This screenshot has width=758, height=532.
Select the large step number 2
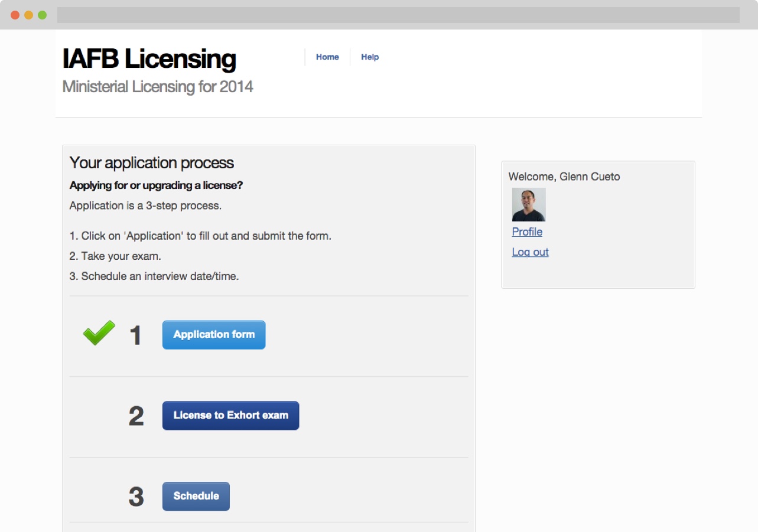point(136,416)
